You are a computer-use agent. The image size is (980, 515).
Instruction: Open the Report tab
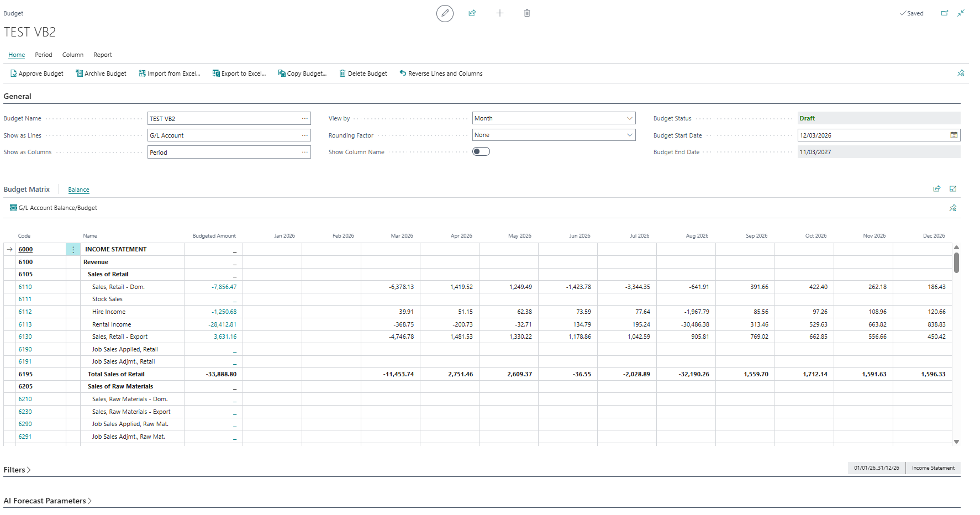click(x=103, y=55)
